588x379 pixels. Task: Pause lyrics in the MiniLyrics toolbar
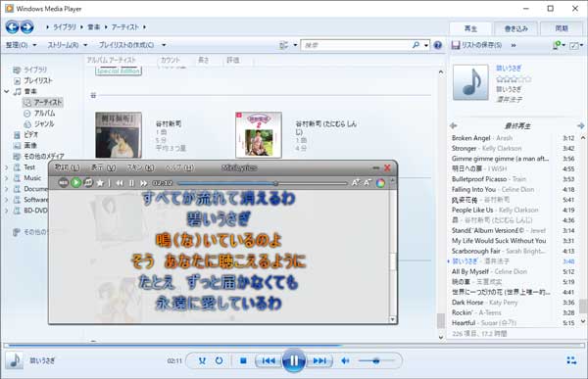[131, 183]
